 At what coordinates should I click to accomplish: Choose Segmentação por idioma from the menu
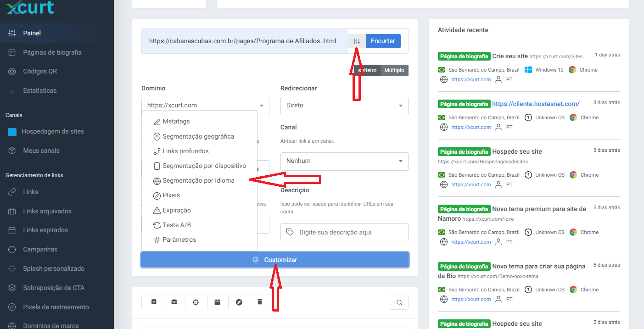[x=198, y=181]
